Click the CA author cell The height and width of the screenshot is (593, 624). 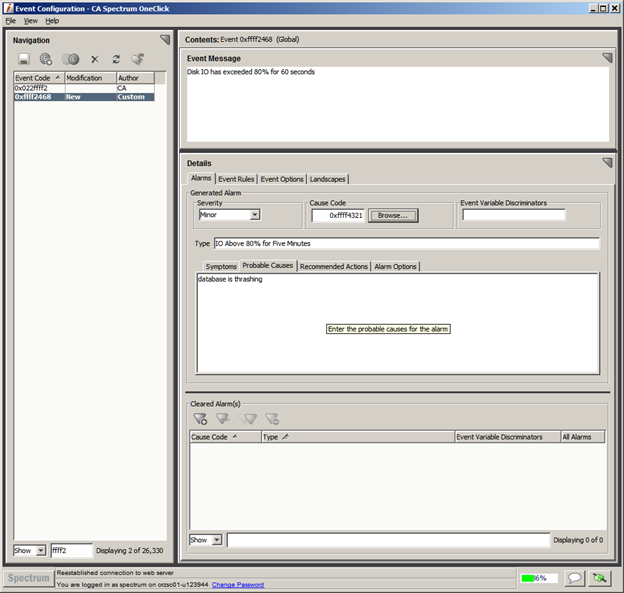point(135,88)
